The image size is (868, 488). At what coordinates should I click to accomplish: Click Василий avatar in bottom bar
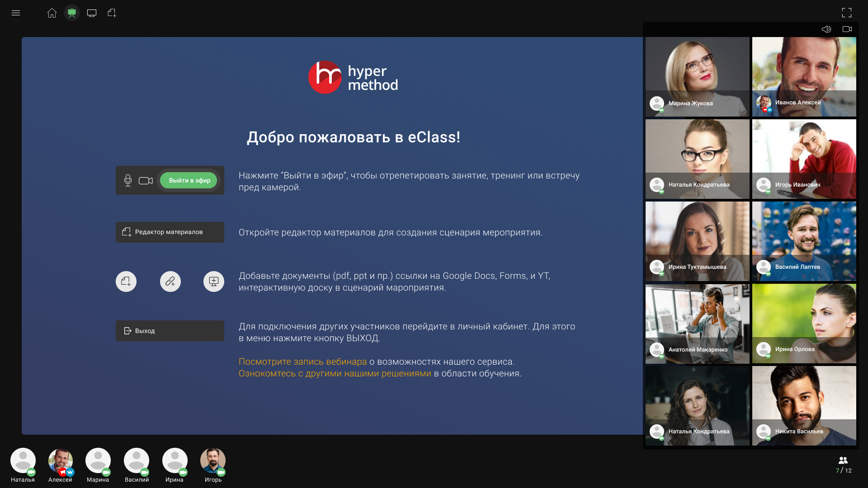(137, 460)
